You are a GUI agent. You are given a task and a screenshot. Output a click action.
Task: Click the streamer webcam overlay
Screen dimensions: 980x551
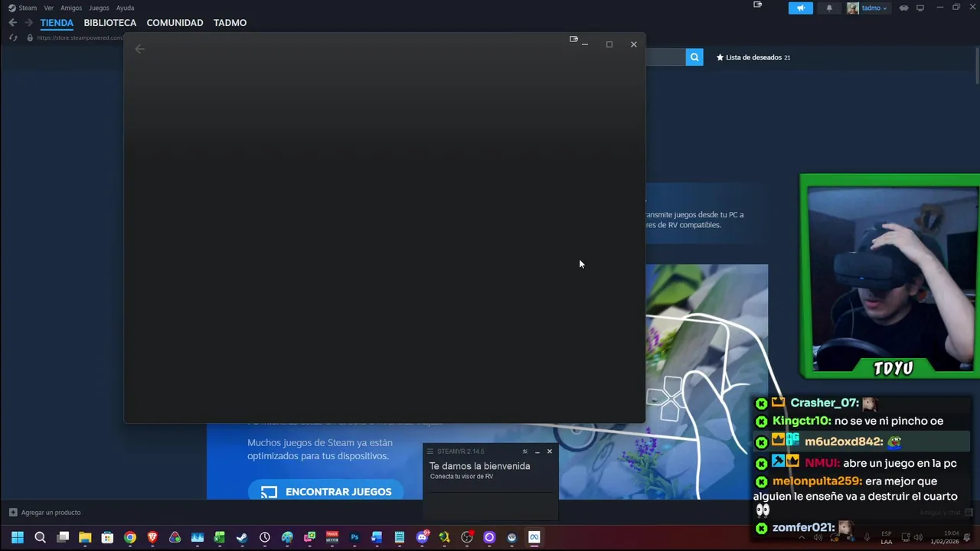889,276
